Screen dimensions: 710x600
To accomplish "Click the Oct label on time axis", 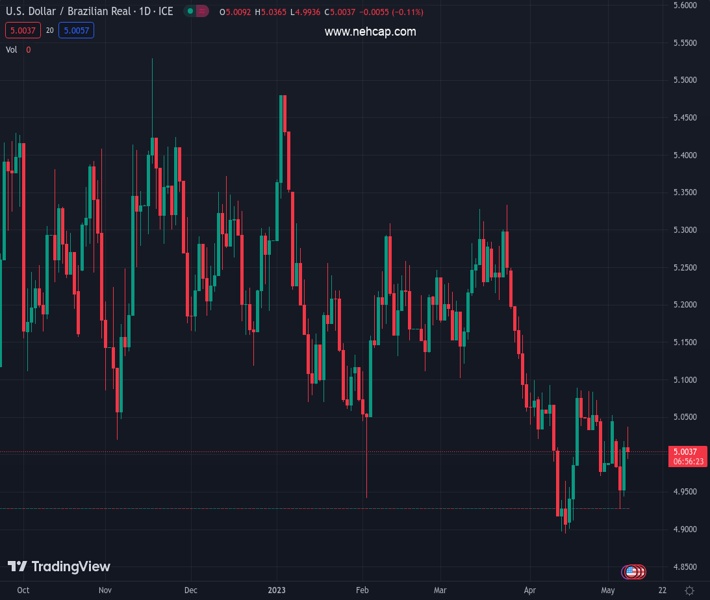I will (23, 590).
